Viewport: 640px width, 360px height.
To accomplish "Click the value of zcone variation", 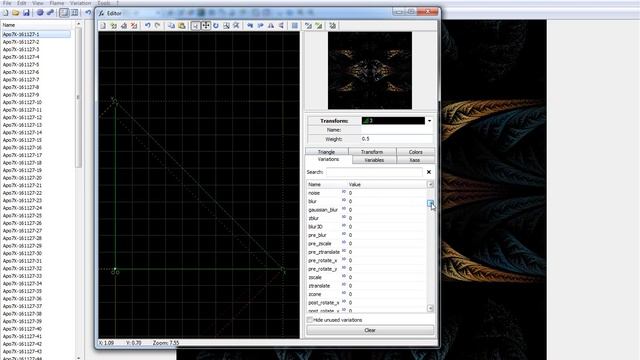I will click(386, 294).
